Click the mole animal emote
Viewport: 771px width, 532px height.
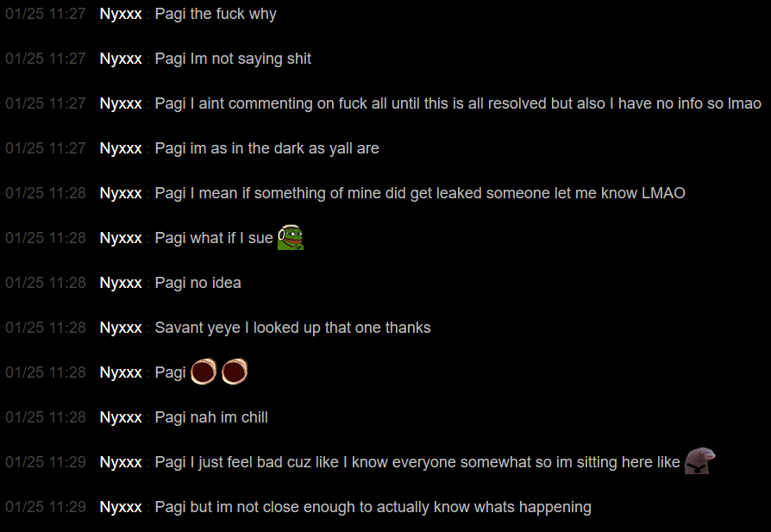pyautogui.click(x=699, y=460)
